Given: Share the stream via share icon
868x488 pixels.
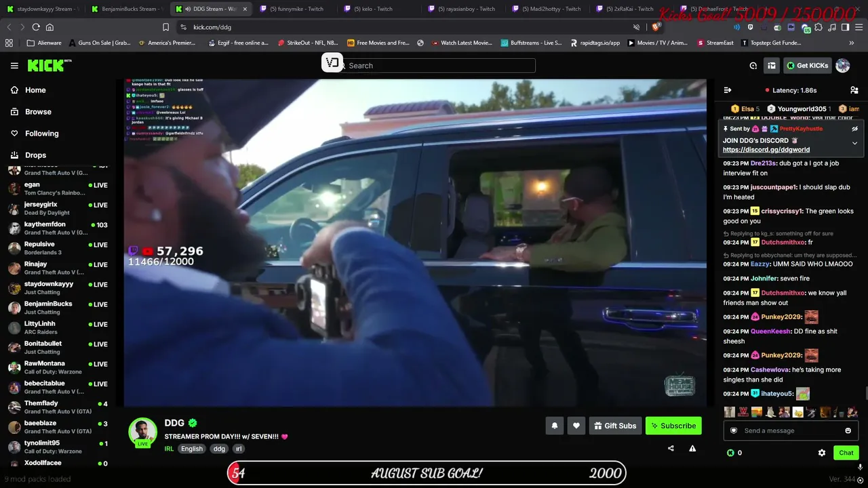Looking at the screenshot, I should 671,448.
